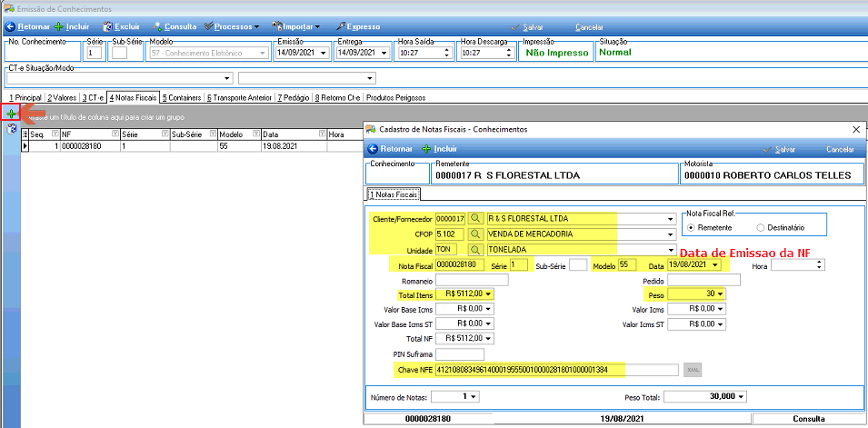868x428 pixels.
Task: Adjust the Hora stepper in dialog
Action: click(x=821, y=265)
